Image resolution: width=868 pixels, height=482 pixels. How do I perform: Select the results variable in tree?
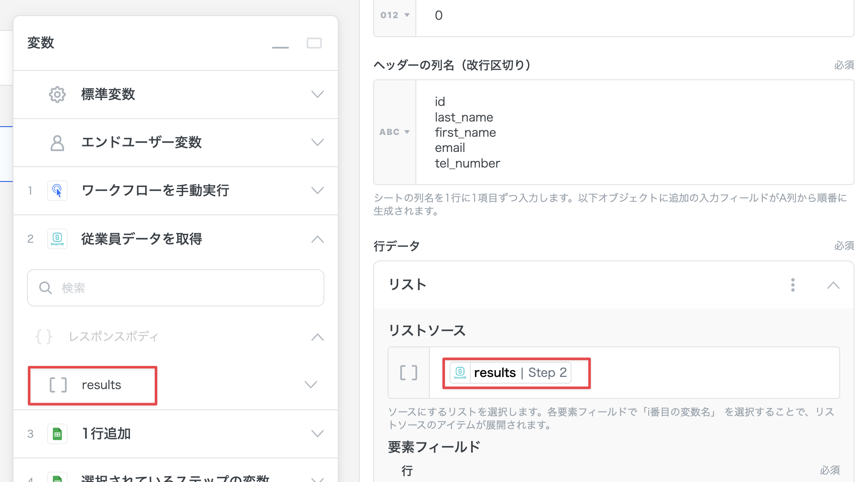coord(101,385)
